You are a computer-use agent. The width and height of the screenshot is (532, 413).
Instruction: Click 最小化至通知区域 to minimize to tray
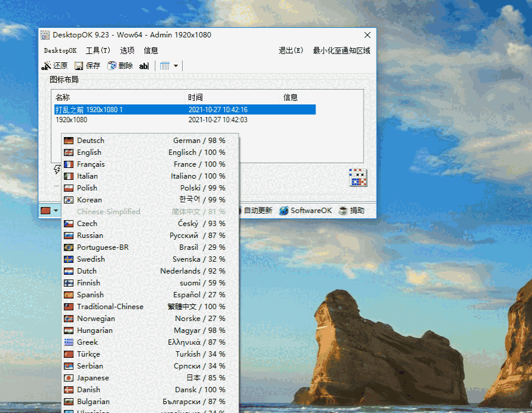tap(341, 50)
